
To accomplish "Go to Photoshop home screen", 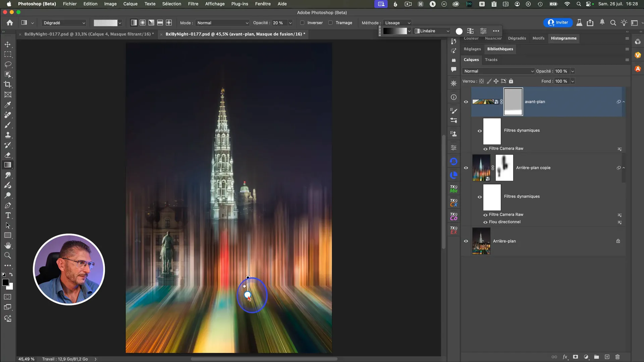I will tap(10, 22).
